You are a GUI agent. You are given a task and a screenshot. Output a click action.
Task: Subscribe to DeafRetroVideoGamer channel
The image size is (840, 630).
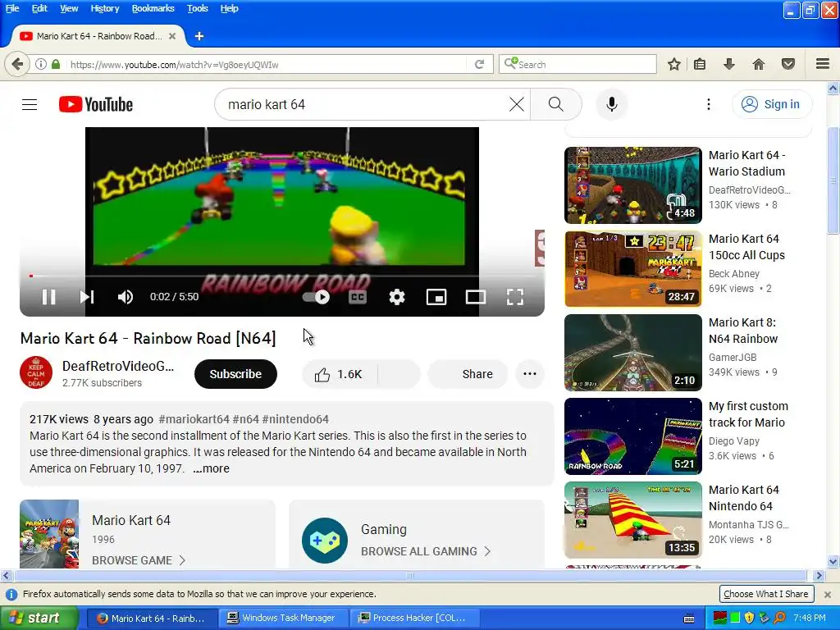point(235,374)
